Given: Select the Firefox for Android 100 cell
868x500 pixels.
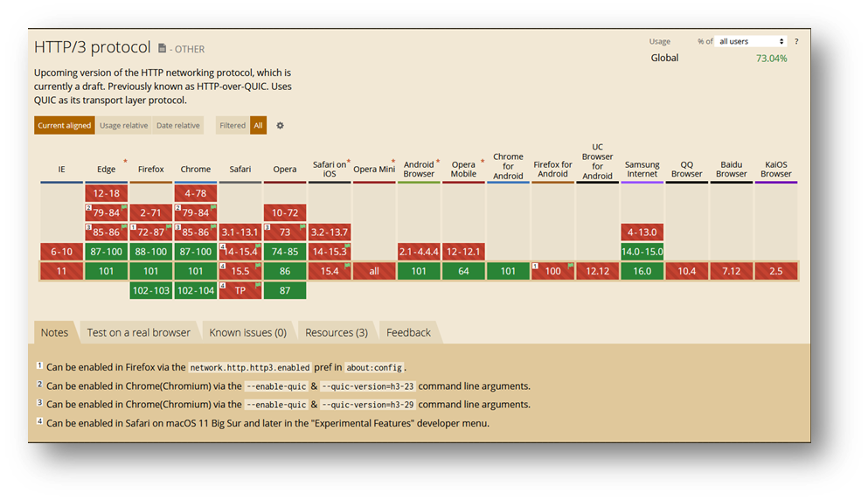Looking at the screenshot, I should (552, 271).
